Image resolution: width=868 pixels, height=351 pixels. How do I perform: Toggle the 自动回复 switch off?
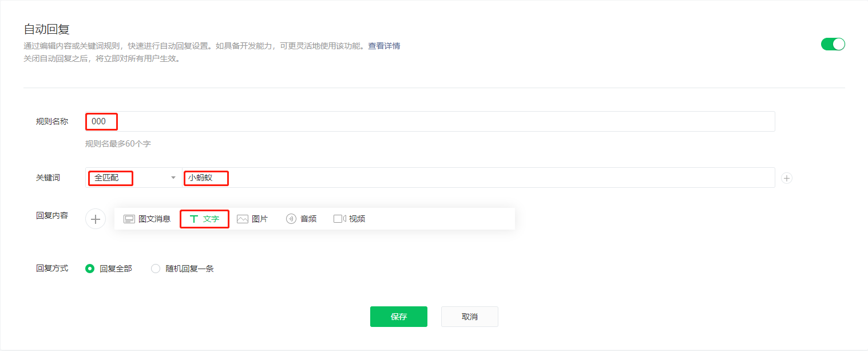tap(833, 44)
